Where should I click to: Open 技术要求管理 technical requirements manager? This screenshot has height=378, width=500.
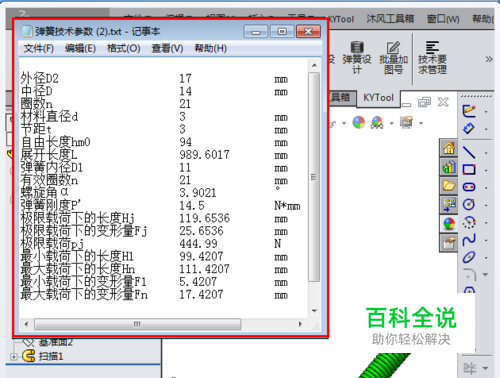(x=432, y=57)
